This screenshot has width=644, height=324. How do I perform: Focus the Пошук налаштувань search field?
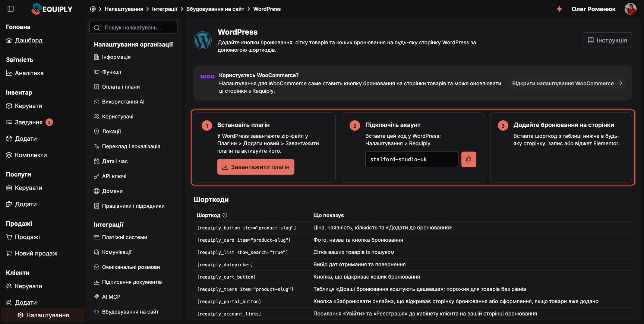pos(133,28)
